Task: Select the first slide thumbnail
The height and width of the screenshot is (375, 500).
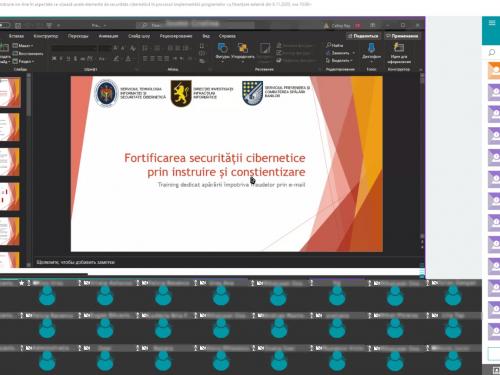Action: (x=10, y=92)
